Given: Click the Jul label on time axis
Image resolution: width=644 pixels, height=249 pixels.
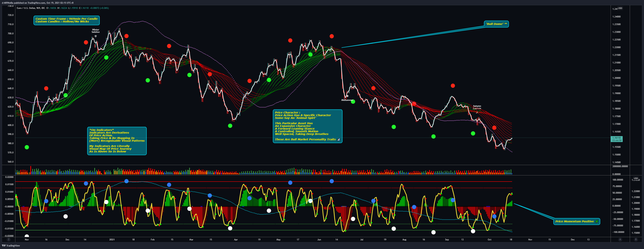Looking at the screenshot, I should (362, 240).
